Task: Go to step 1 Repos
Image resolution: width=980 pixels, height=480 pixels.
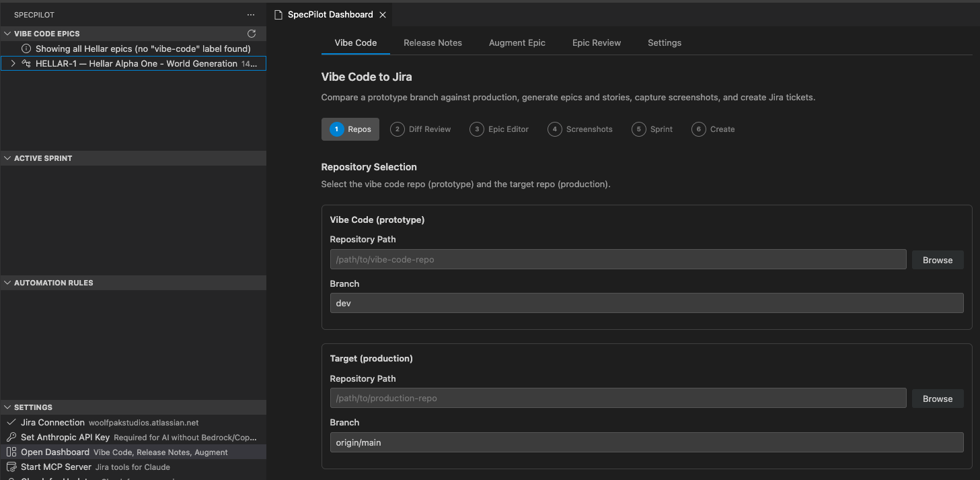Action: (x=350, y=129)
